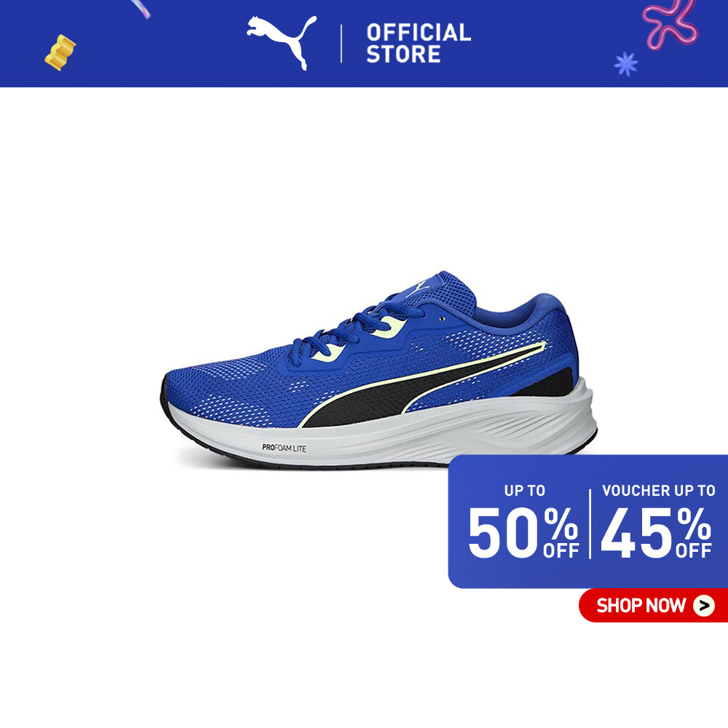Click the UP TO 50% OFF text
728x728 pixels.
tap(523, 522)
